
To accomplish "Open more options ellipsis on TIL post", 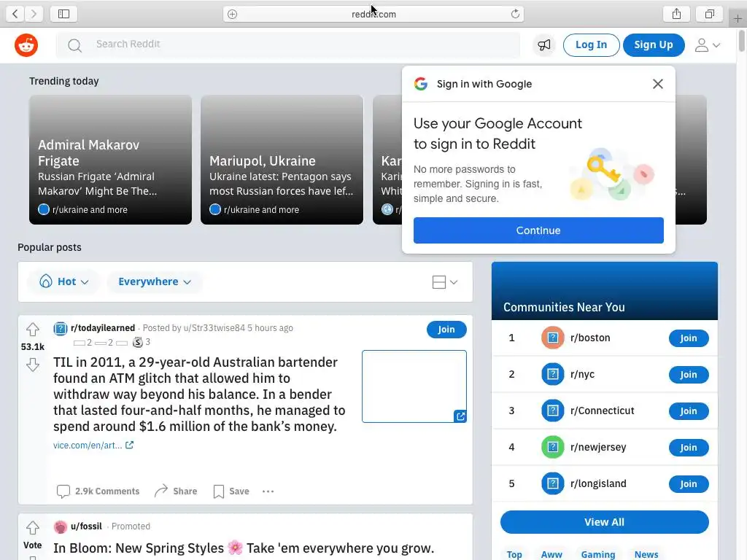I will click(x=268, y=491).
